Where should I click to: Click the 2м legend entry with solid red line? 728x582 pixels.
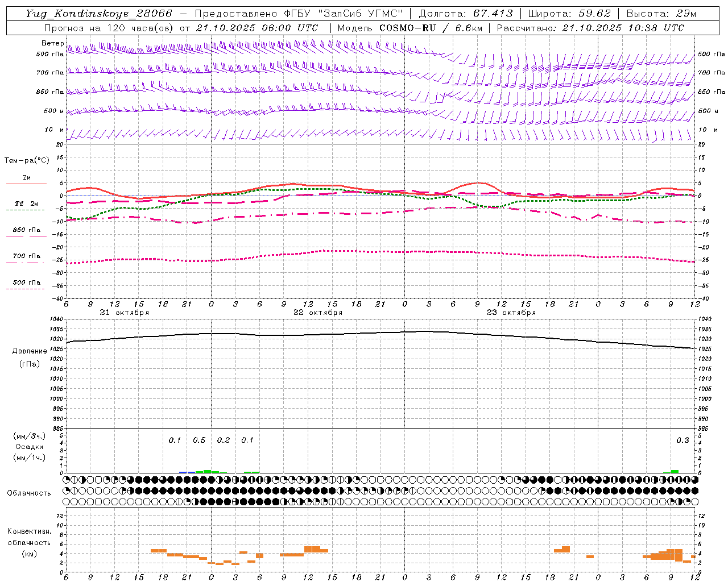[x=26, y=180]
